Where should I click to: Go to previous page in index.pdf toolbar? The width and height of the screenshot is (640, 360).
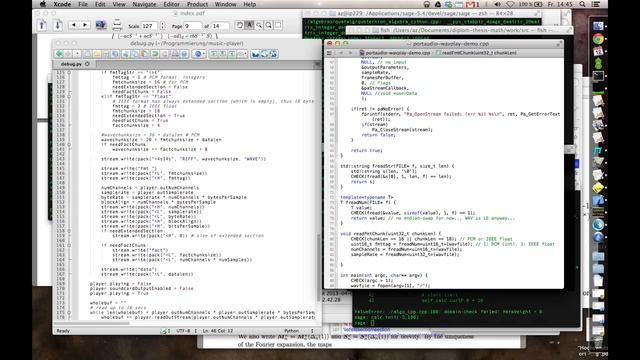click(42, 25)
